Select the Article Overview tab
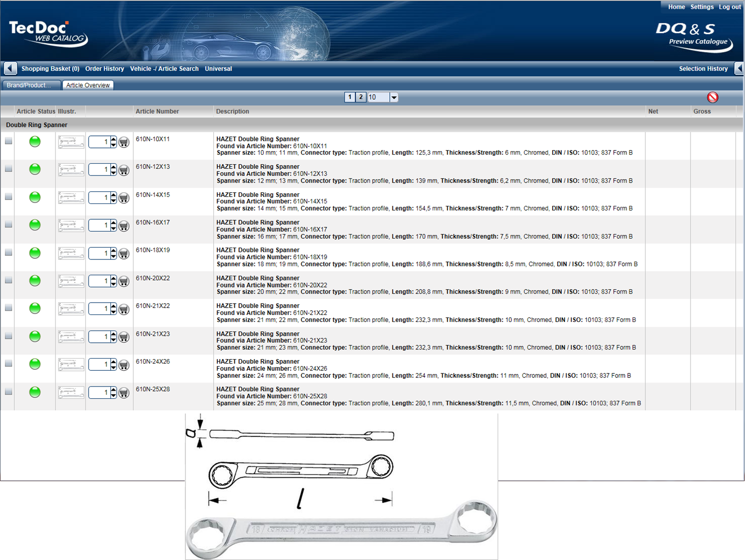 [x=88, y=85]
